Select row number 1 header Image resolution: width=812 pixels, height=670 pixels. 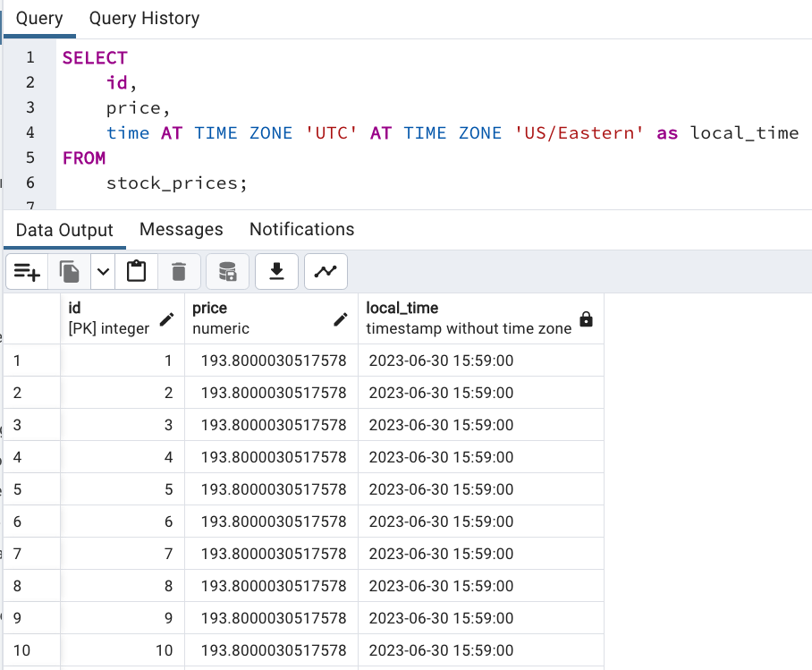pyautogui.click(x=31, y=360)
